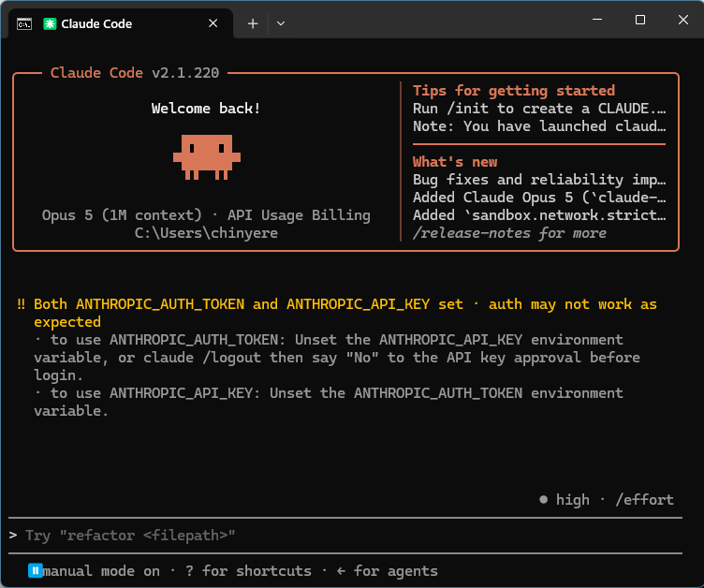The height and width of the screenshot is (588, 704).
Task: Click the 'Tips for getting started' heading
Action: point(514,91)
